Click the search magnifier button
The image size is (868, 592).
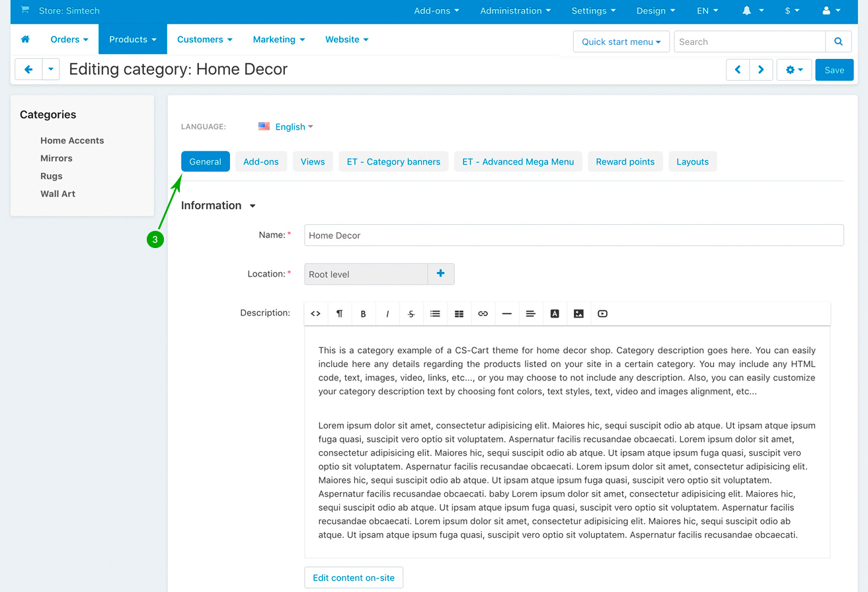838,42
